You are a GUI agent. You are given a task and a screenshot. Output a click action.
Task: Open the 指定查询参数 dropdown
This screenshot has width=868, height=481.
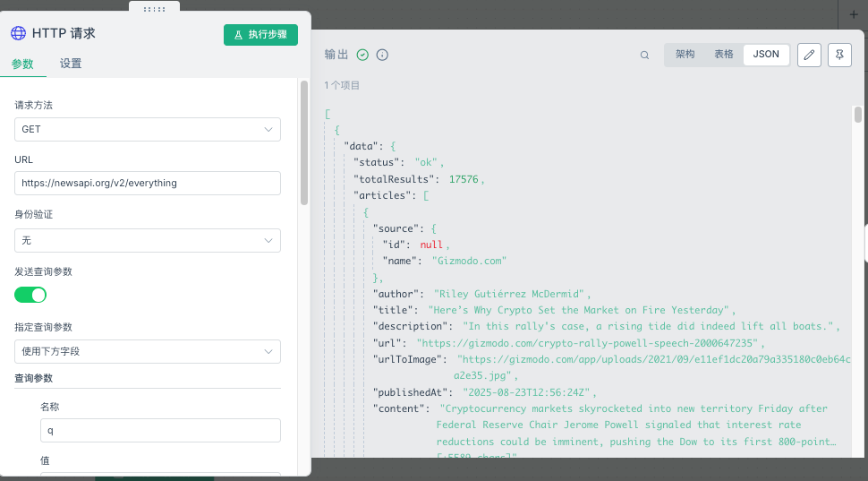coord(148,351)
